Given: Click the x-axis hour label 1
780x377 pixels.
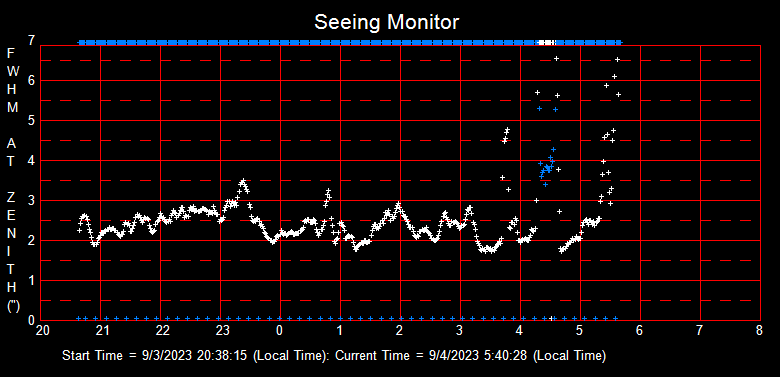Looking at the screenshot, I should pyautogui.click(x=340, y=331).
